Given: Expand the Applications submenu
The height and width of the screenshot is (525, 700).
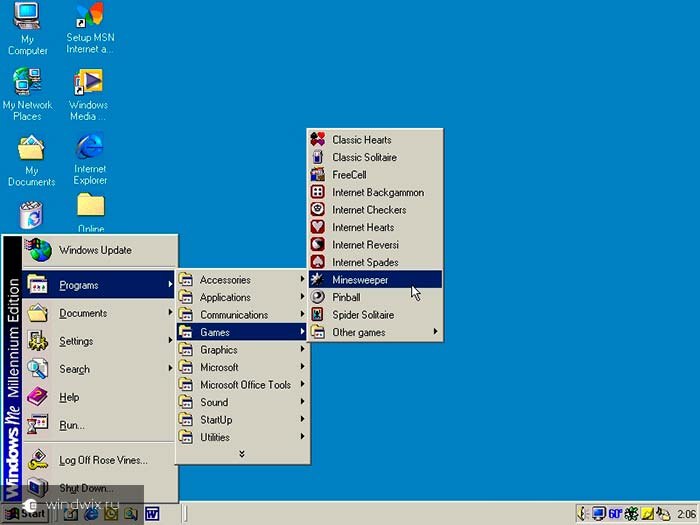Looking at the screenshot, I should pyautogui.click(x=242, y=297).
